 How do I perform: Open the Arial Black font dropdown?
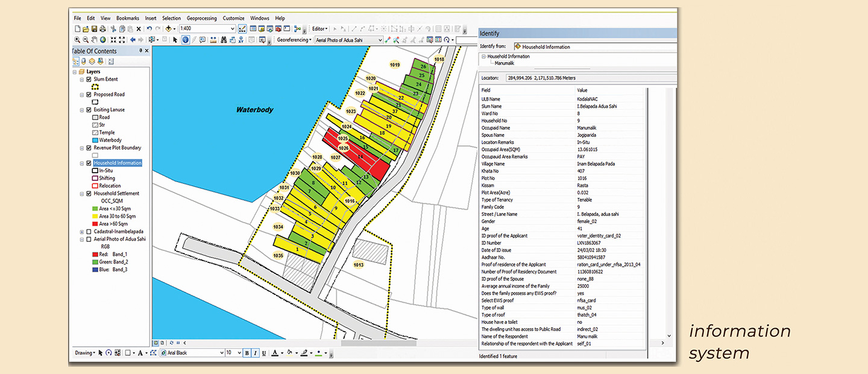[x=221, y=353]
